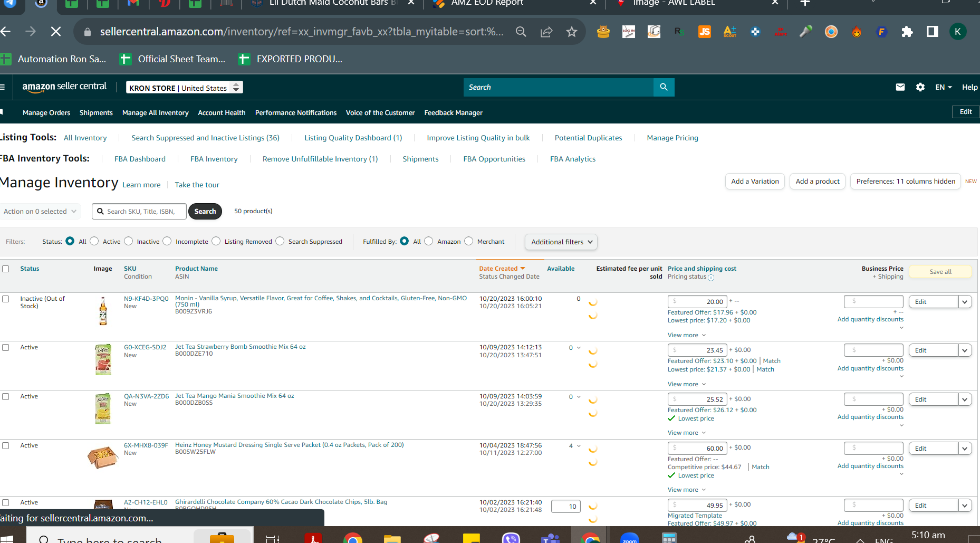
Task: Open the browser share icon
Action: pos(546,32)
